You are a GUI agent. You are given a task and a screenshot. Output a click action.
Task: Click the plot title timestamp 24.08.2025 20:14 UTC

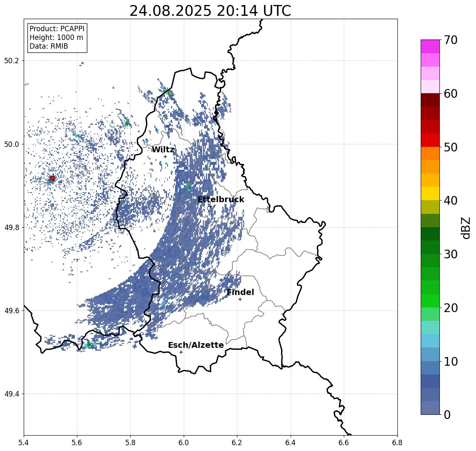210,11
